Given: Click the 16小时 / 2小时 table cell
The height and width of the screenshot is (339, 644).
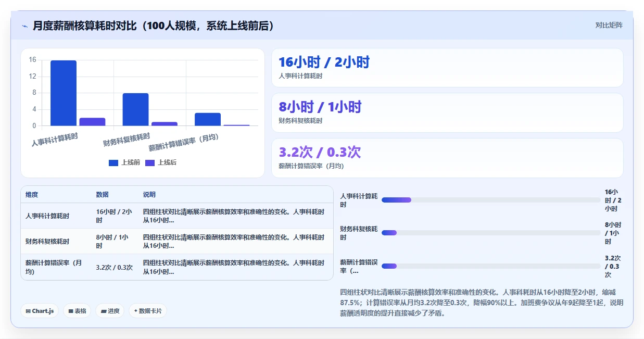Looking at the screenshot, I should pos(114,216).
